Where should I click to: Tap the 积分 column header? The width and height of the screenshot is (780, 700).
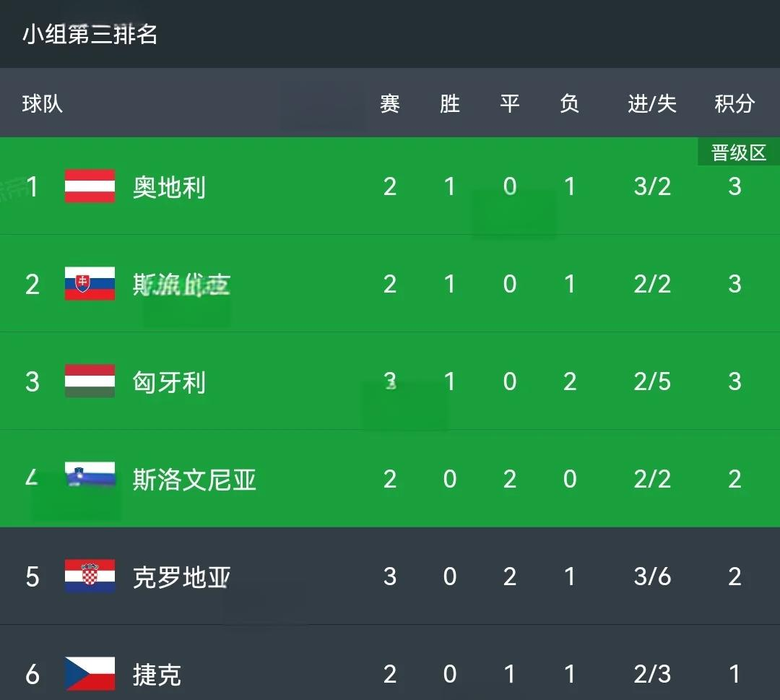click(x=734, y=104)
